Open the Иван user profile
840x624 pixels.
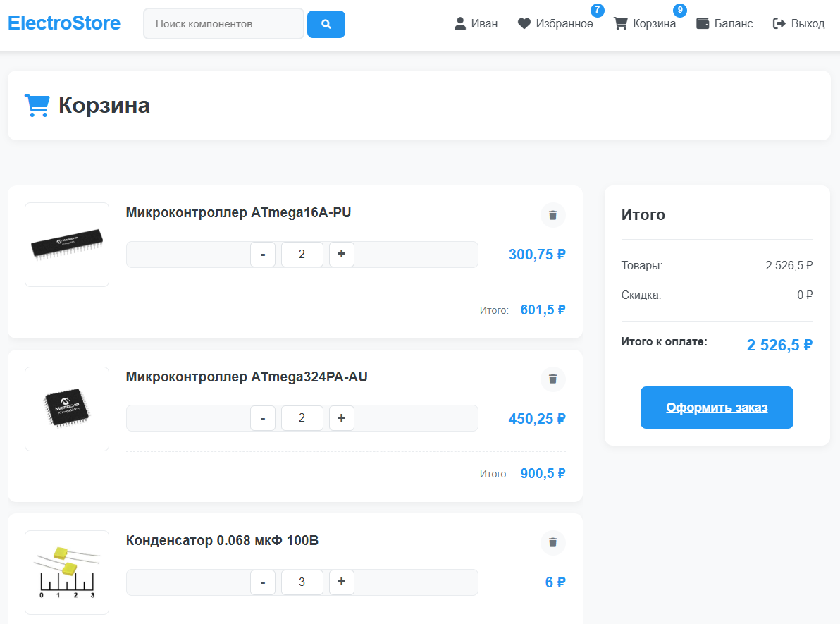(x=476, y=23)
